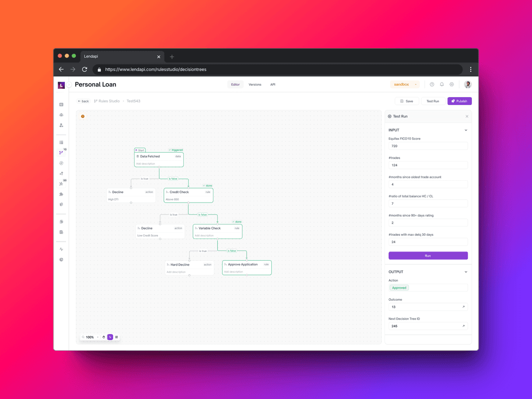Click the browser address bar URL
Screen dimensions: 532x399
pos(156,70)
